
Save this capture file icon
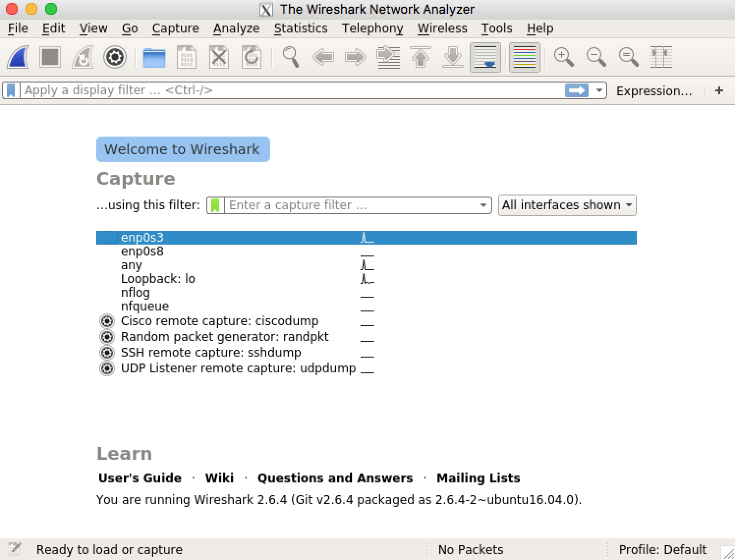[x=186, y=57]
